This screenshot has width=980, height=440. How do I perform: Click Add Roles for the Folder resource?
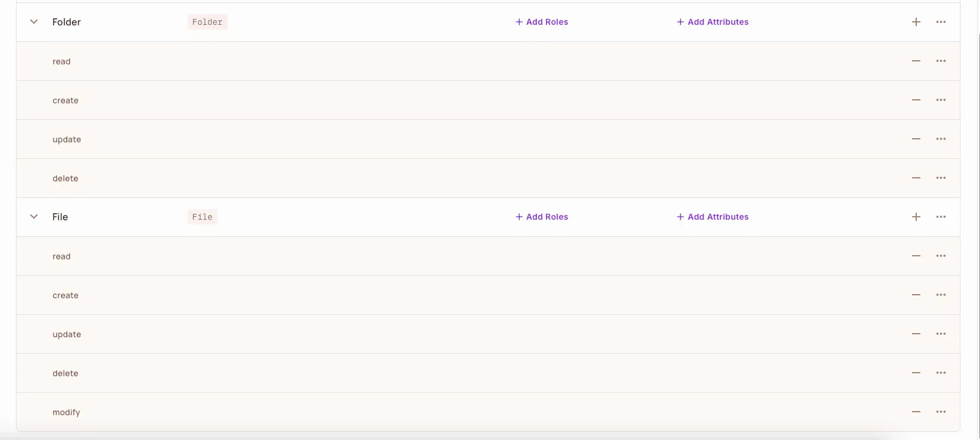pos(542,22)
